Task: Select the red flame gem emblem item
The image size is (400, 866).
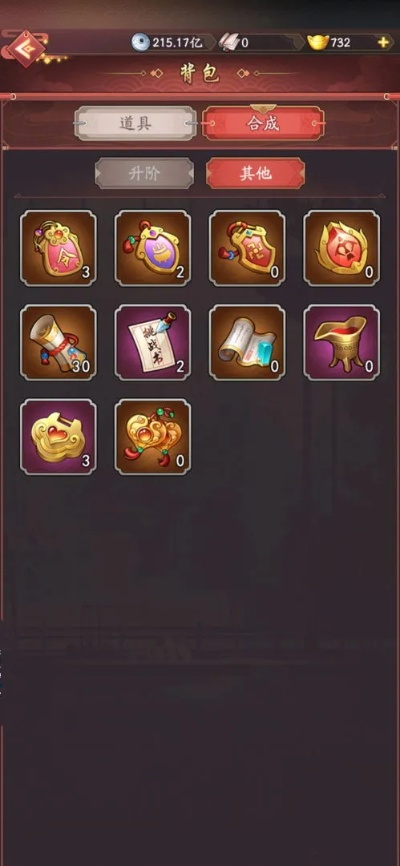Action: click(x=341, y=248)
